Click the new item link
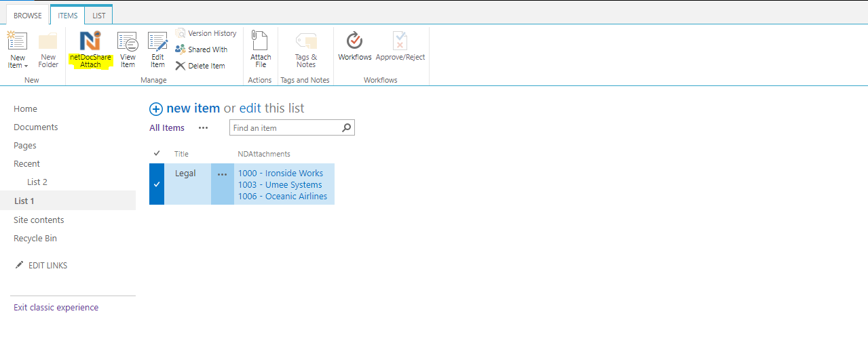Viewport: 868px width, 345px height. [x=193, y=108]
